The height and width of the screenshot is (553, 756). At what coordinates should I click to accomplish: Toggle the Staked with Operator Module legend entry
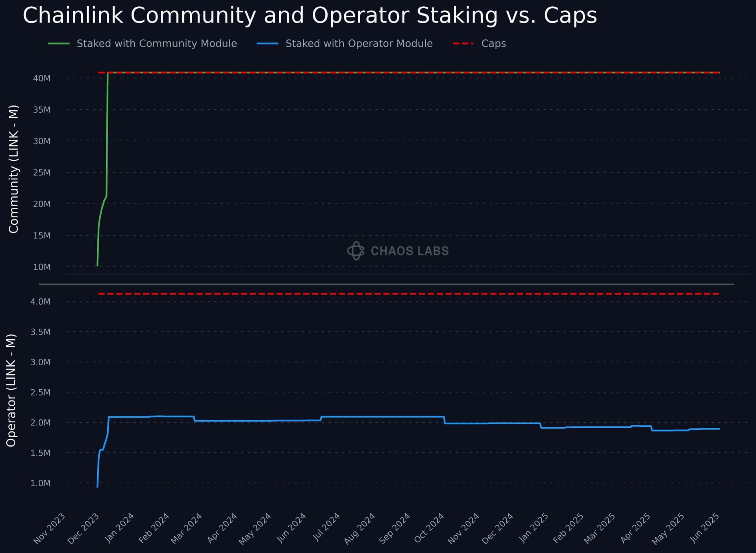(x=345, y=44)
